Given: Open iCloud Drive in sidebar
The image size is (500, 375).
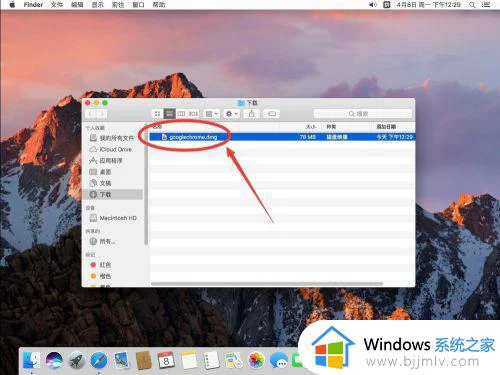Looking at the screenshot, I should (112, 149).
